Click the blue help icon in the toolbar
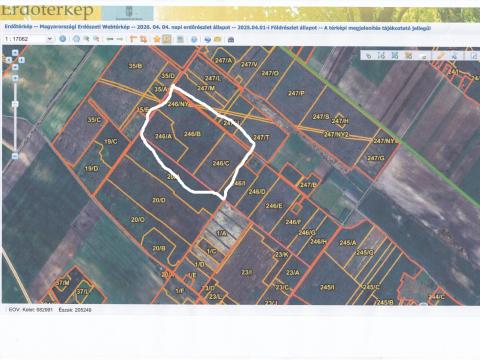This screenshot has height=360, width=480. click(x=194, y=39)
